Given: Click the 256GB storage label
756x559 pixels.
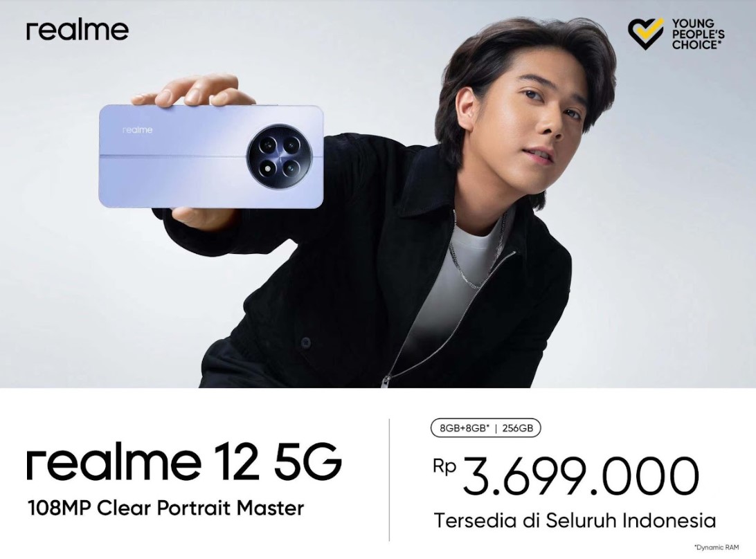Looking at the screenshot, I should [x=518, y=428].
